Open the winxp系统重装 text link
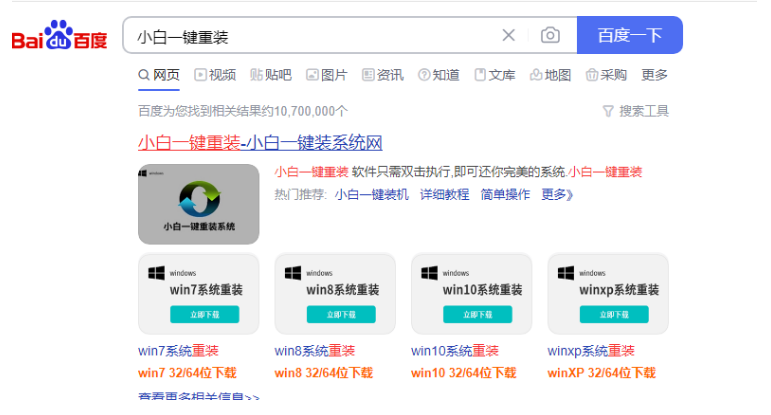The image size is (771, 415). click(591, 351)
